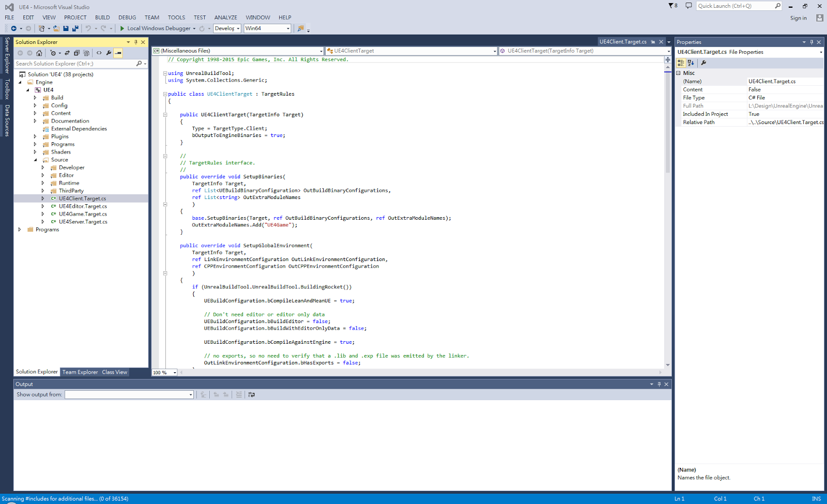Image resolution: width=827 pixels, height=504 pixels.
Task: Open the Win64 platform dropdown
Action: (x=287, y=28)
